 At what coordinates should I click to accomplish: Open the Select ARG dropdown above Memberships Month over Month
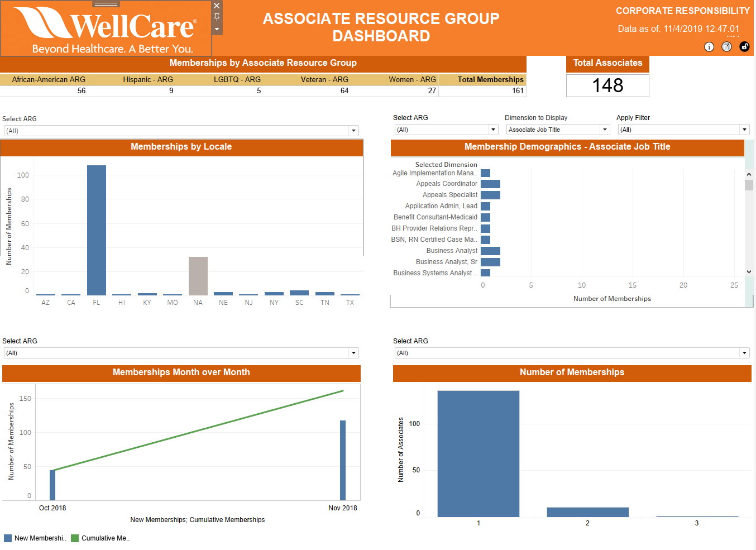353,353
